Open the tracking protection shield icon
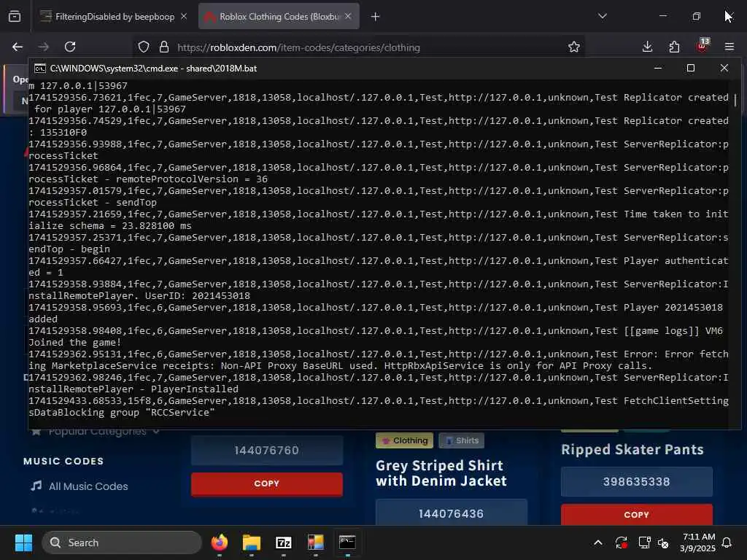The image size is (747, 560). [144, 47]
